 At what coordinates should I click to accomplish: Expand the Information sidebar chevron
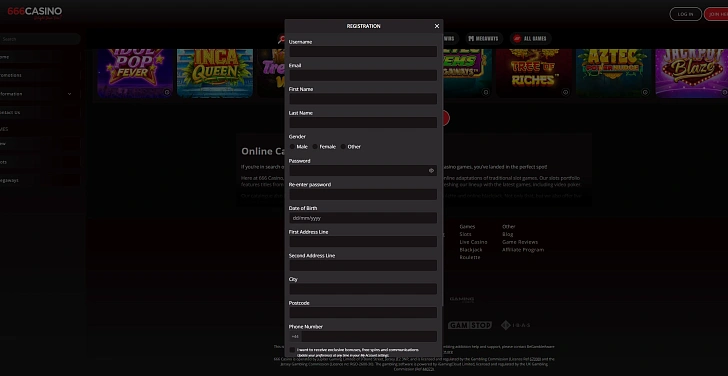coord(70,94)
